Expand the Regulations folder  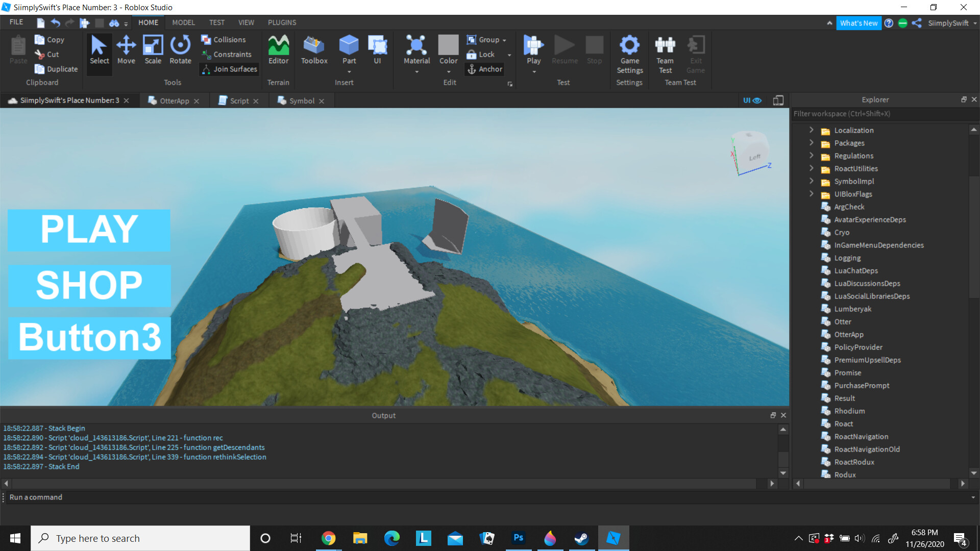(812, 156)
